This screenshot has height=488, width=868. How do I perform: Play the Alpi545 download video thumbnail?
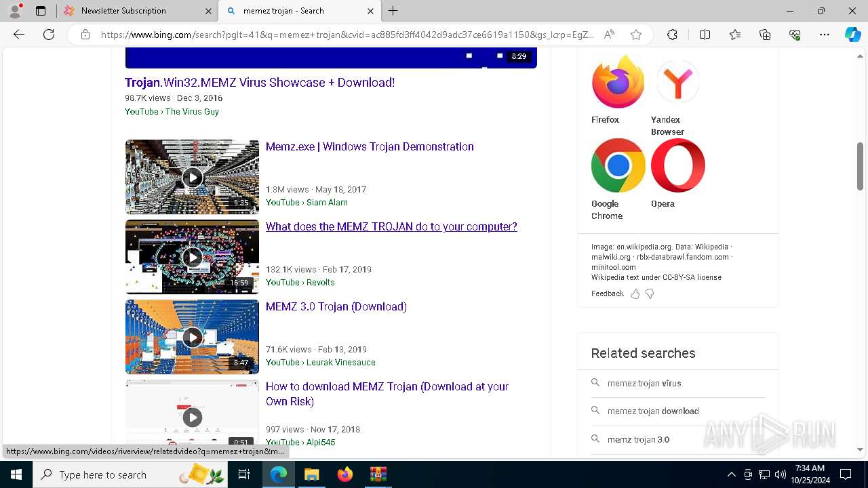[x=192, y=413]
